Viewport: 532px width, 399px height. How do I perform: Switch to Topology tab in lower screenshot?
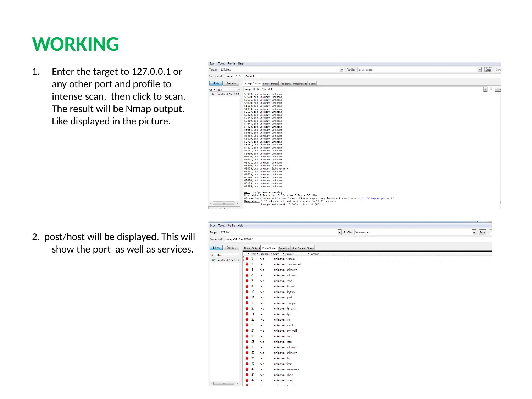(284, 248)
